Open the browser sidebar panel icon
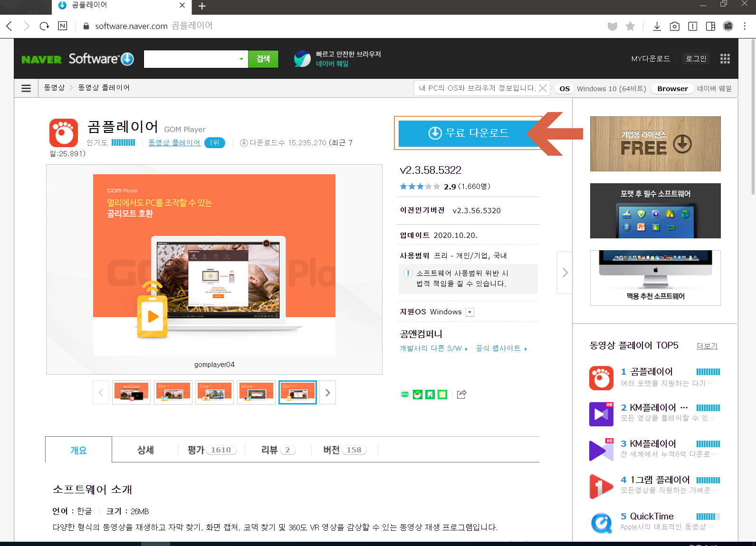Viewport: 756px width, 546px height. (710, 26)
